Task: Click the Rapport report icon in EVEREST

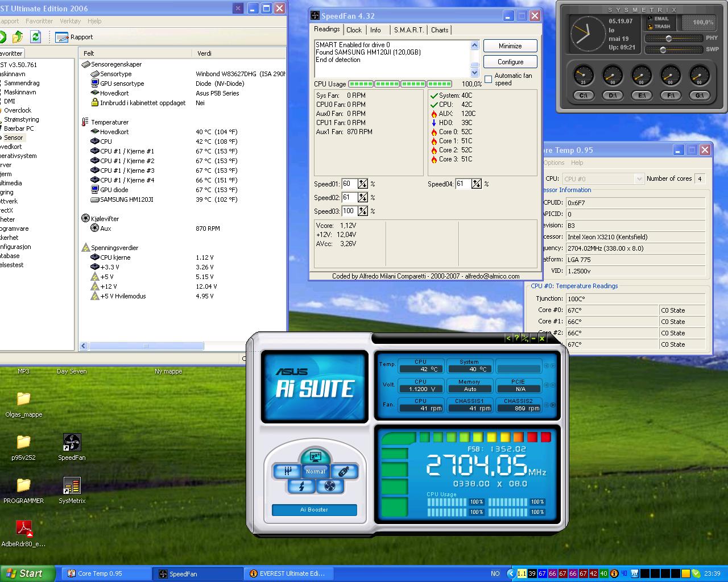Action: pyautogui.click(x=74, y=37)
